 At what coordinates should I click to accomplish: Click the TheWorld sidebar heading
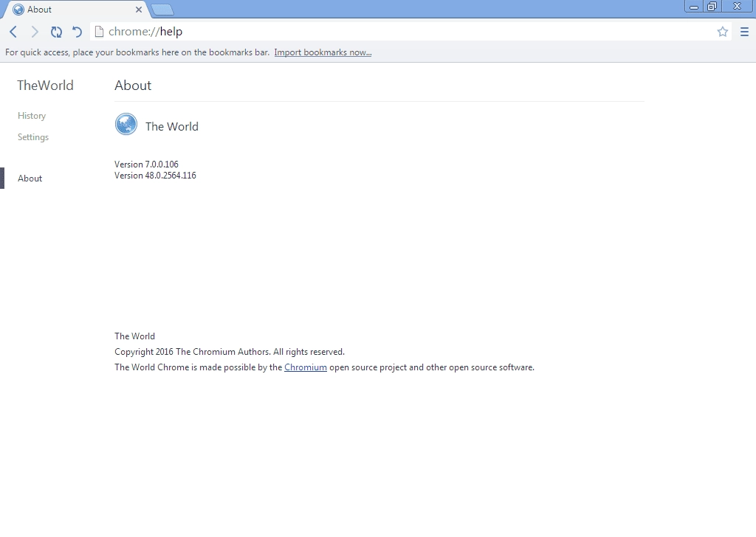point(45,86)
